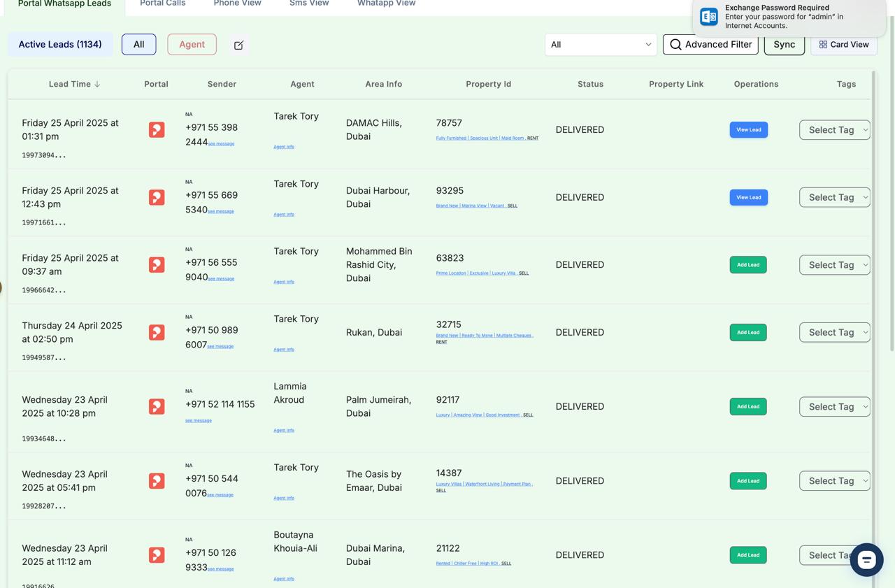Switch to Whatapp View tab
The height and width of the screenshot is (588, 895).
coord(387,4)
